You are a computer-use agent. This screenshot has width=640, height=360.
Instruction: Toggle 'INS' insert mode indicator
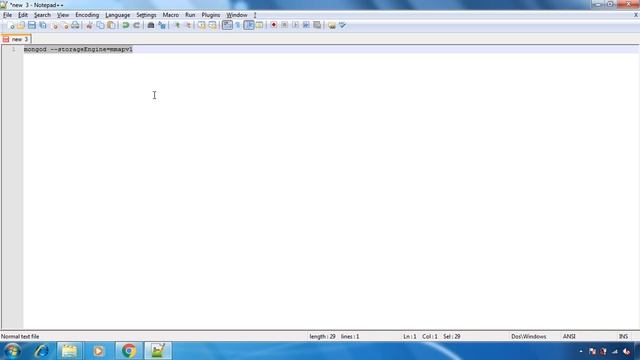tap(623, 337)
